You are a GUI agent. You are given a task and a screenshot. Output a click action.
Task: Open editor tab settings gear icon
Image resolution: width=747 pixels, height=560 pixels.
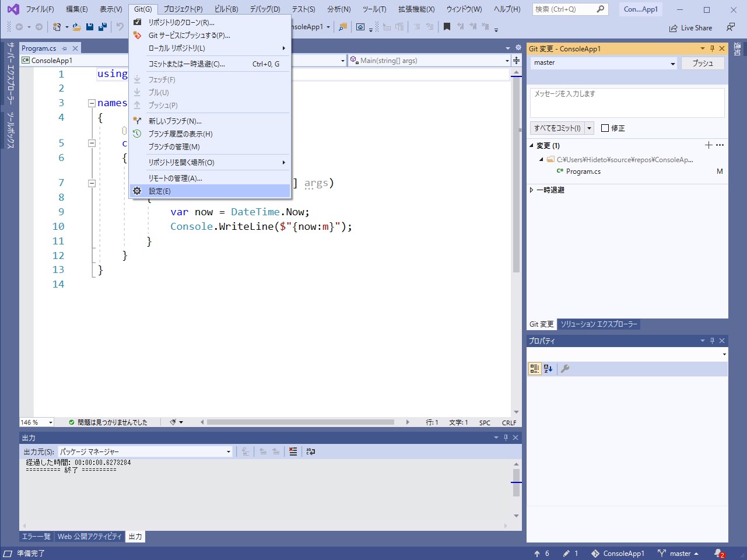point(518,48)
